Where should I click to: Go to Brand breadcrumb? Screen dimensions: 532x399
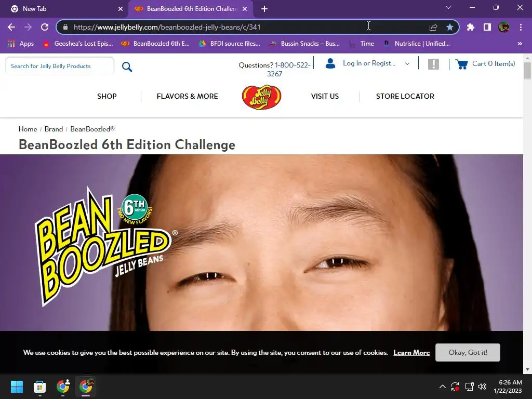(x=54, y=129)
